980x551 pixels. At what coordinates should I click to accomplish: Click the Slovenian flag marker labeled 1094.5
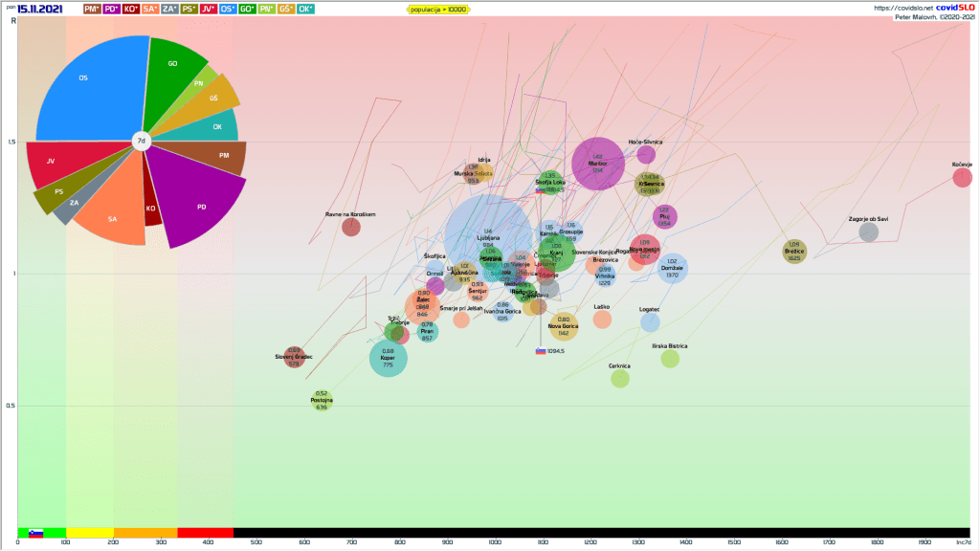541,351
